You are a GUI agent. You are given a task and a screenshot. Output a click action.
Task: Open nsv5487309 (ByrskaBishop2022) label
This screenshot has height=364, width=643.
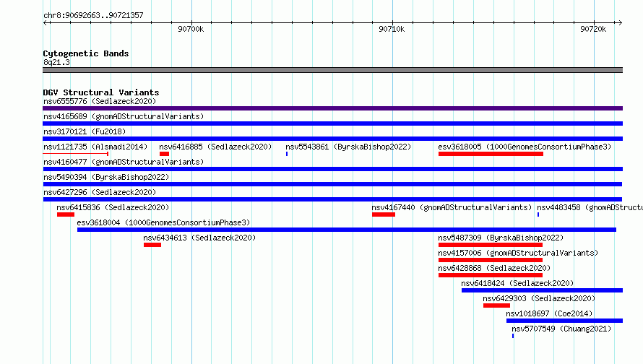click(x=501, y=238)
